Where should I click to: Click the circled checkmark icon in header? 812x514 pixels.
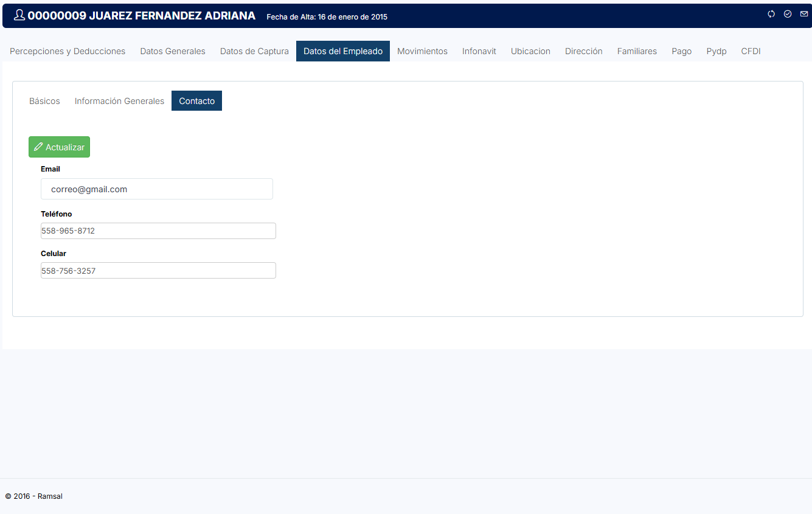[788, 14]
